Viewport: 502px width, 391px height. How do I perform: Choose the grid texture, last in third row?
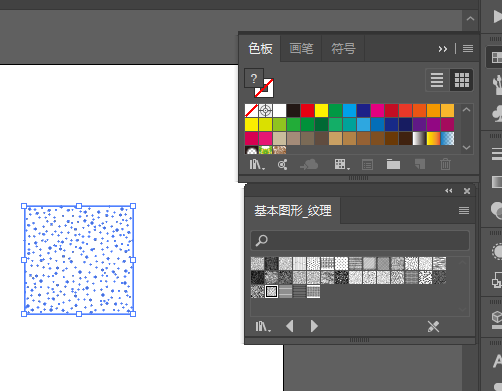313,291
